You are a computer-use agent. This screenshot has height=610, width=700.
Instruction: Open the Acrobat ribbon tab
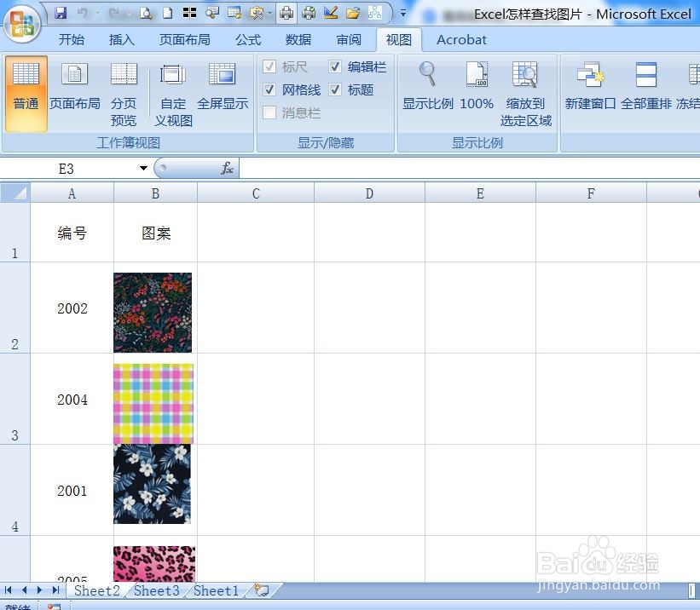(461, 39)
